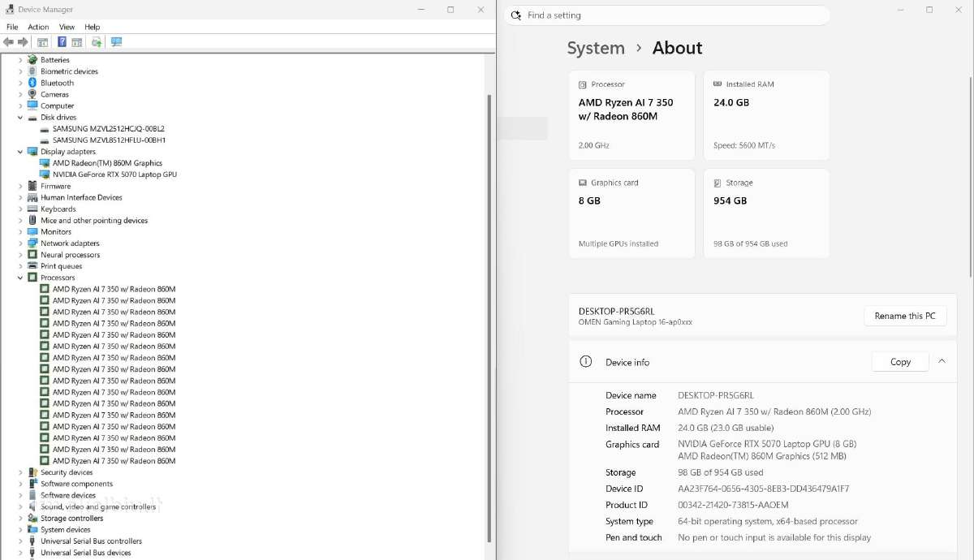Click the Universal Serial Bus controllers icon
Image resolution: width=974 pixels, height=560 pixels.
click(32, 541)
